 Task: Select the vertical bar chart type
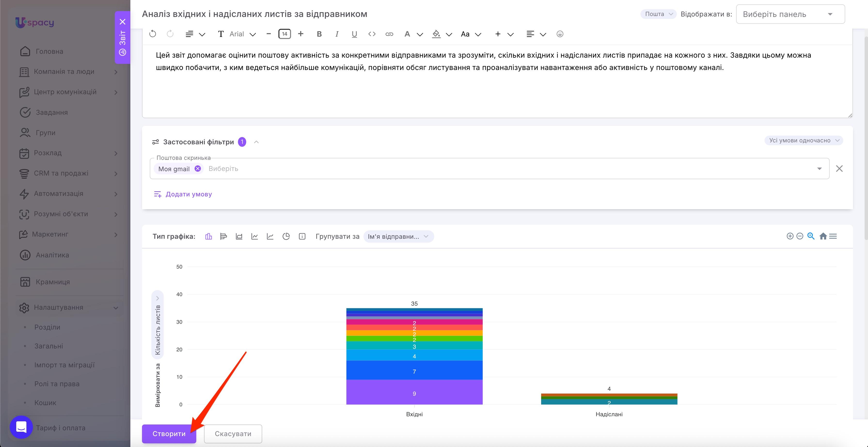click(x=209, y=236)
